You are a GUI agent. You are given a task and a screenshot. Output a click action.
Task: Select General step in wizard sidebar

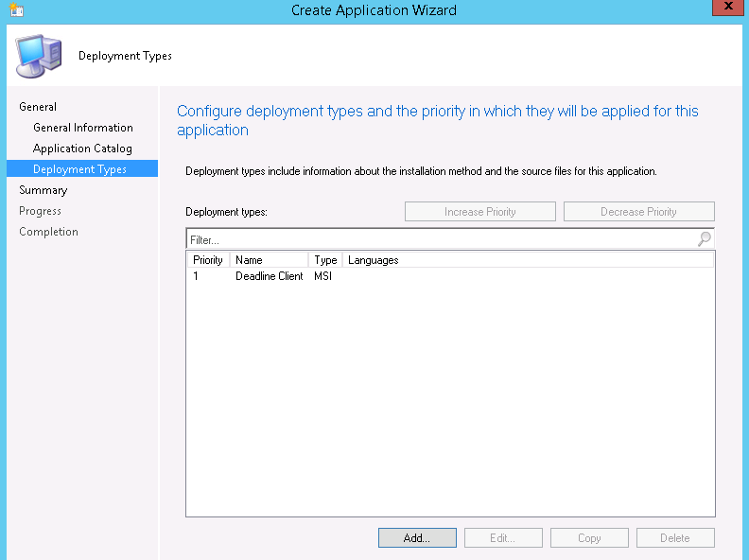click(x=38, y=107)
